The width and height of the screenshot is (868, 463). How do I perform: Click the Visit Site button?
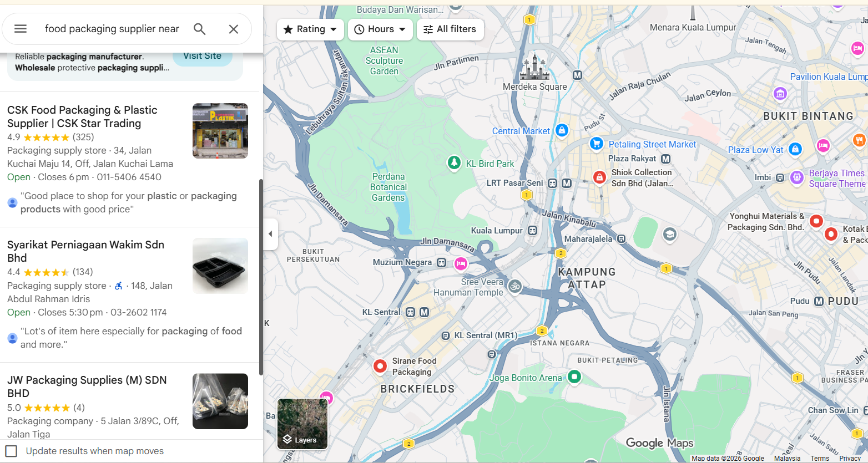tap(203, 57)
